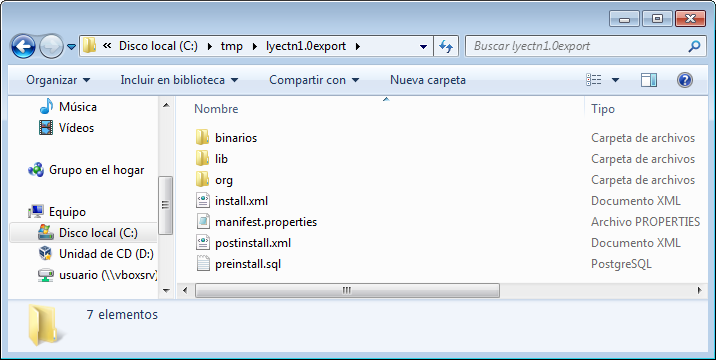Click the Disco local (C:) drive icon
Viewport: 716px width, 361px height.
[x=46, y=233]
